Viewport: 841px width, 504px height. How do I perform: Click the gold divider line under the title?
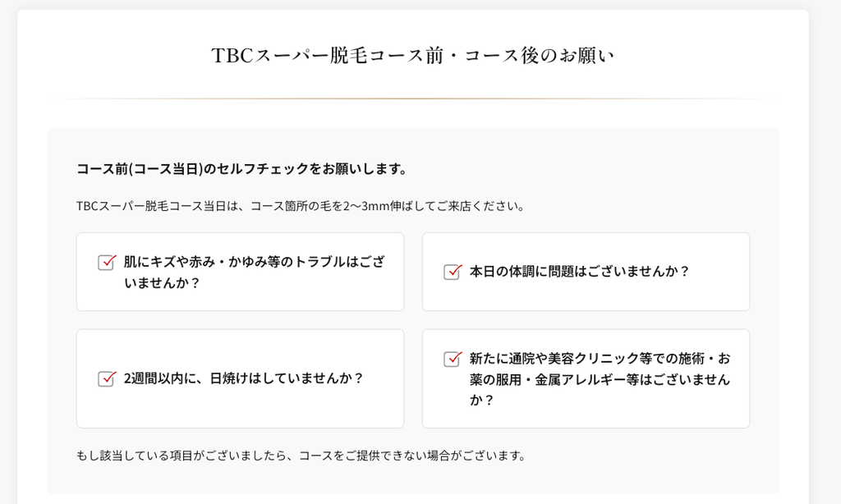pyautogui.click(x=412, y=99)
